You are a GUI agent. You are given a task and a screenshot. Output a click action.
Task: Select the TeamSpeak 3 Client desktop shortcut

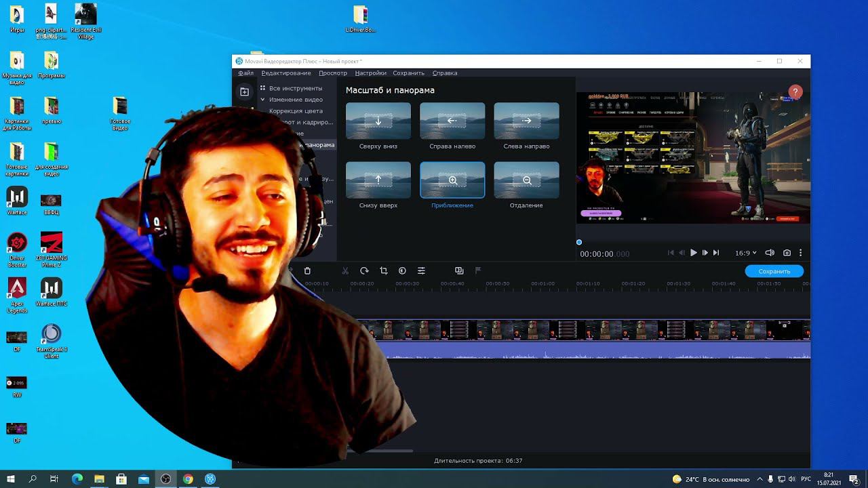[x=52, y=341]
